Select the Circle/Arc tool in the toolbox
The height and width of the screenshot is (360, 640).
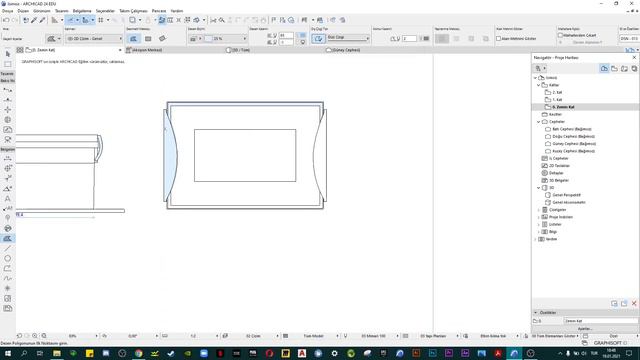8,258
